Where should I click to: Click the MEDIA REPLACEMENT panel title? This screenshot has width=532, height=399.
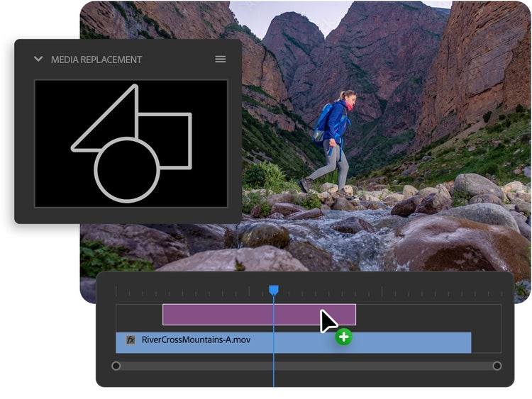(96, 60)
